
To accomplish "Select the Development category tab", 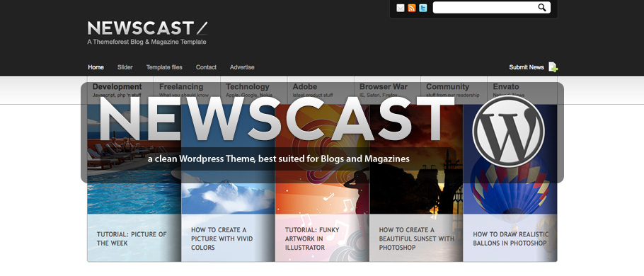I will point(120,91).
